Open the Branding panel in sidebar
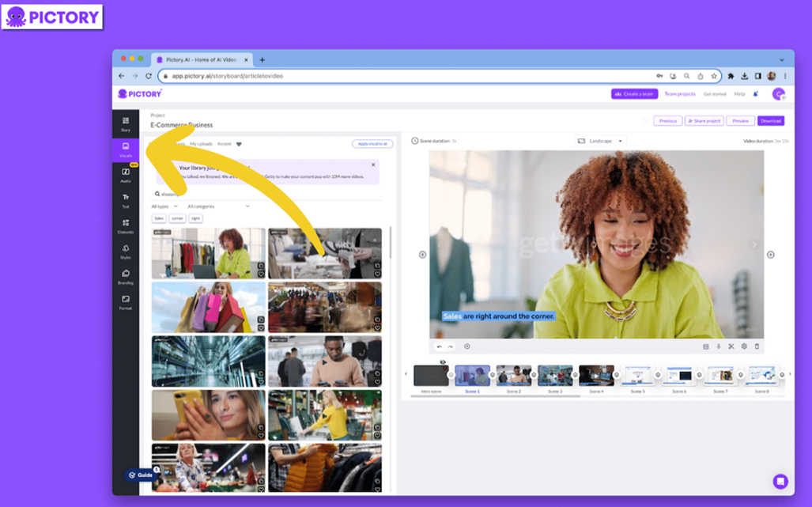This screenshot has height=507, width=812. point(126,276)
